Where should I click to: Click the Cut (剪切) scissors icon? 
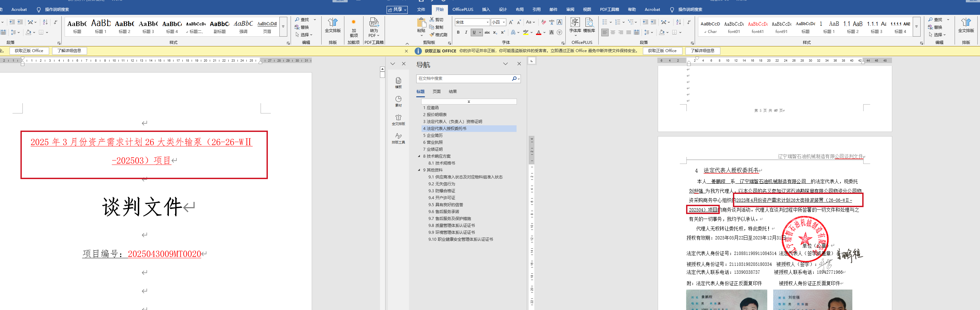[432, 19]
